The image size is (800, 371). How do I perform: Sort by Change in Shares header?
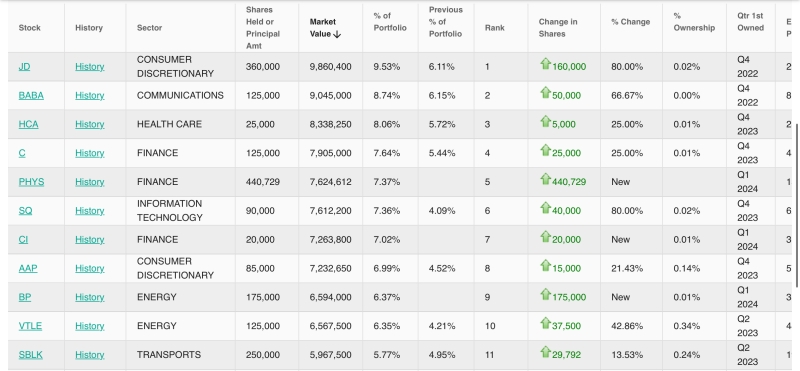pyautogui.click(x=558, y=28)
